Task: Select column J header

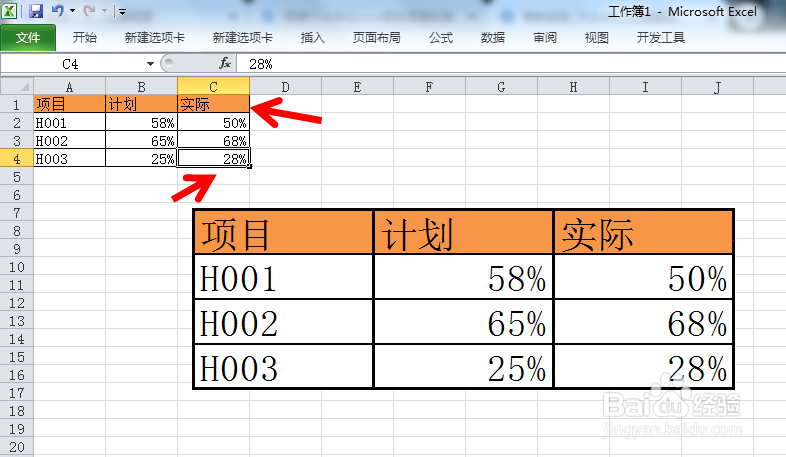Action: coord(717,87)
